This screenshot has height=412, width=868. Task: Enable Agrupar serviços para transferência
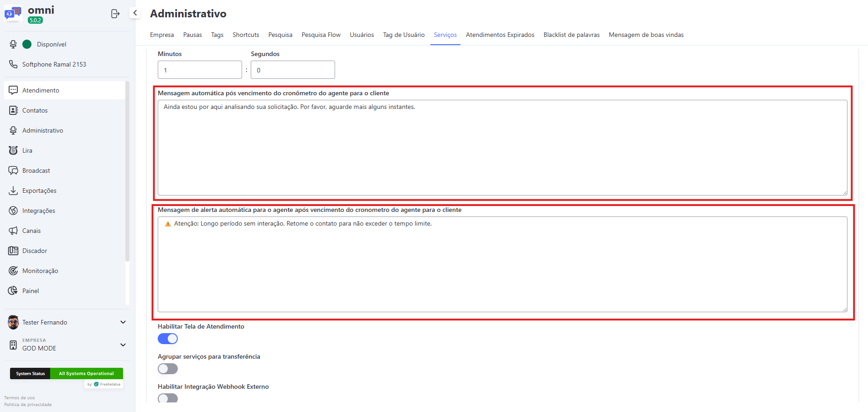pyautogui.click(x=167, y=368)
